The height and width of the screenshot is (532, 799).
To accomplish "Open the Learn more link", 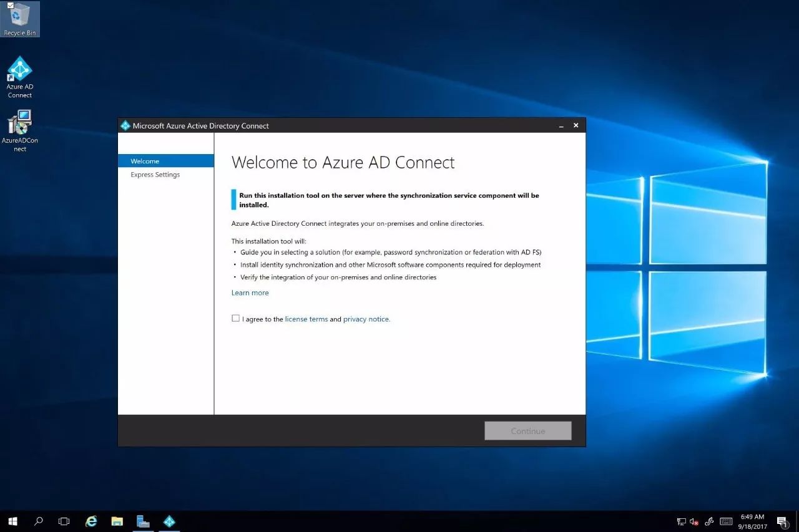I will tap(250, 293).
